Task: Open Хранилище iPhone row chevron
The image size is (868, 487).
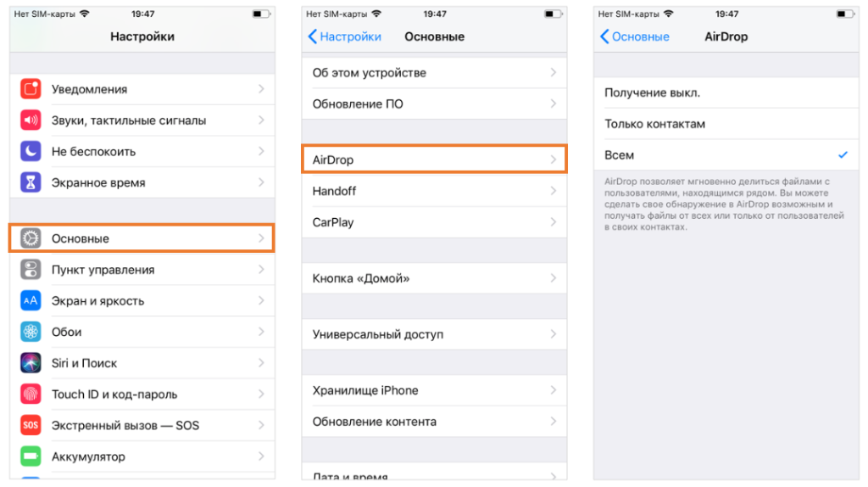Action: pos(553,390)
